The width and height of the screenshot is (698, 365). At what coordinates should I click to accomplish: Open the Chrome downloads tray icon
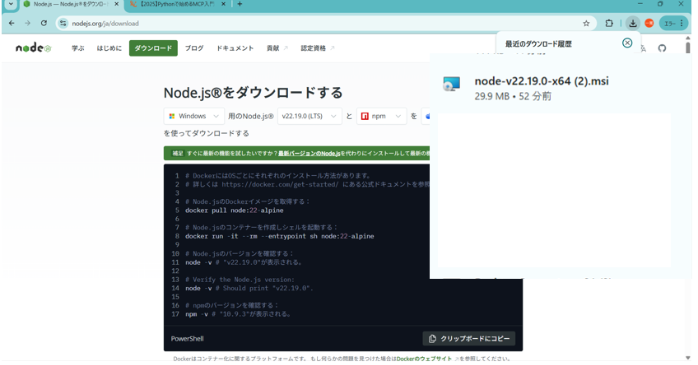click(633, 23)
